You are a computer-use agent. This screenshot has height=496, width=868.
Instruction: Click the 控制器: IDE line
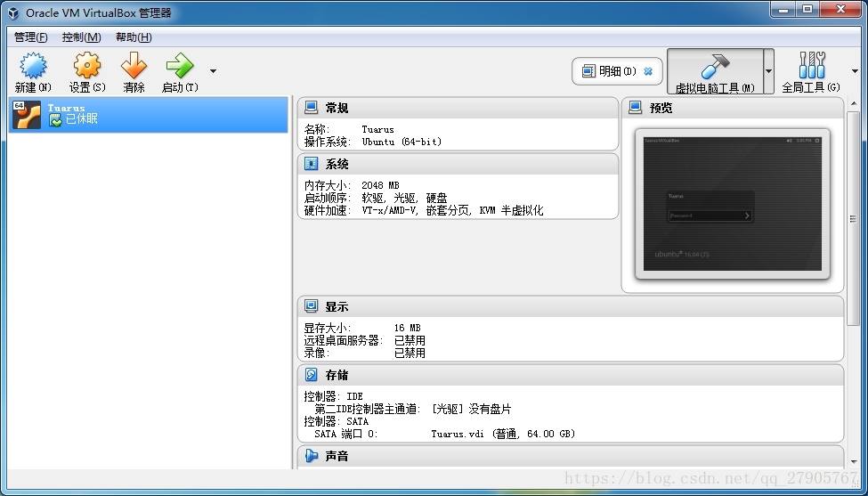pyautogui.click(x=333, y=396)
